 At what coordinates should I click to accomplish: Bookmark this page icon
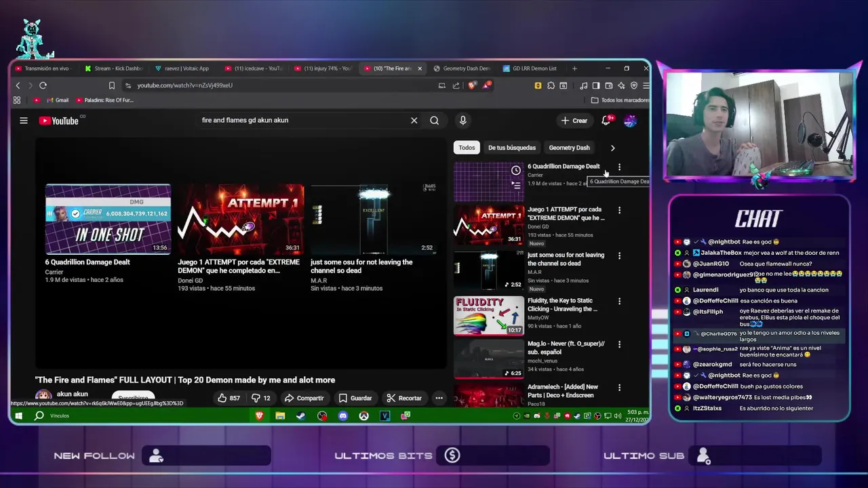pyautogui.click(x=112, y=85)
